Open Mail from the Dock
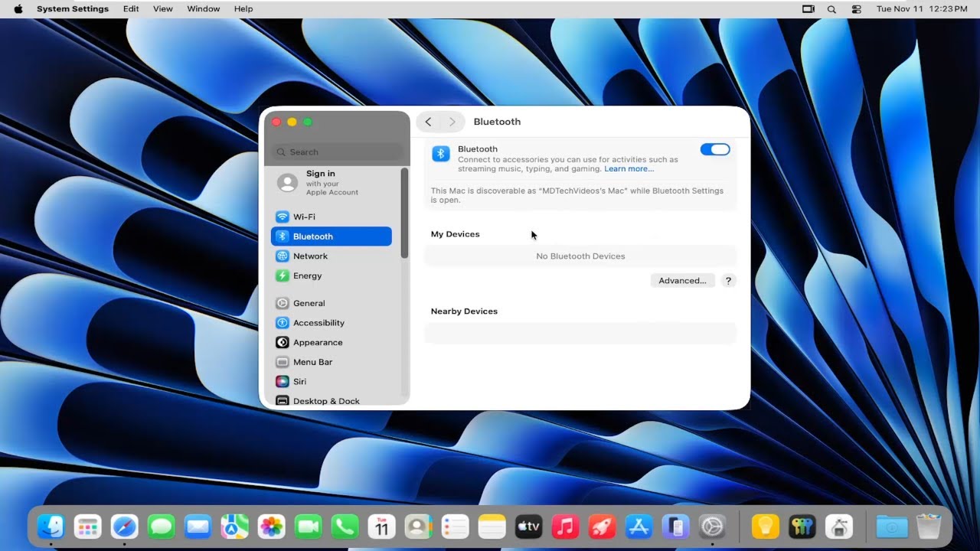This screenshot has width=980, height=551. click(x=198, y=527)
